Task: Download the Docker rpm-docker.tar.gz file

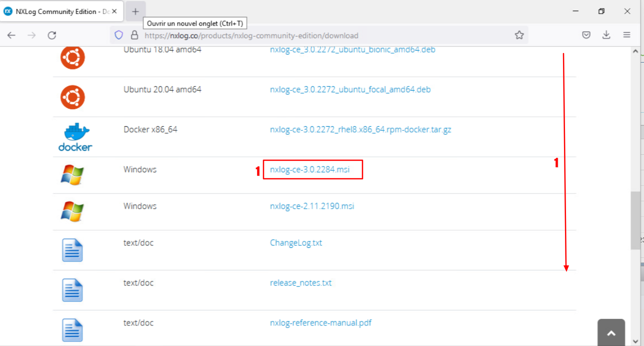Action: (360, 130)
